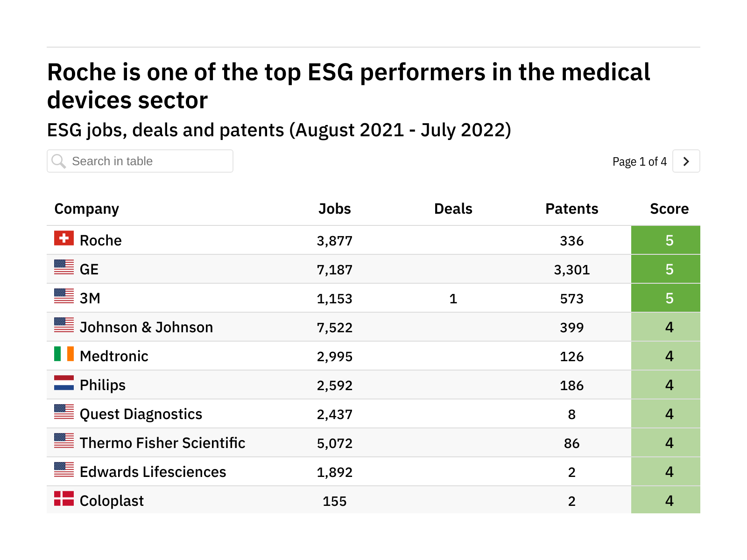Viewport: 747px width, 560px height.
Task: Go to next table page arrow
Action: 686,161
